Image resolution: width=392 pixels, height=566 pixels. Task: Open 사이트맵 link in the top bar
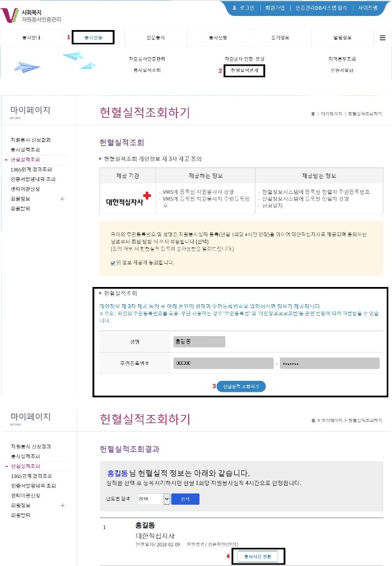coord(367,8)
